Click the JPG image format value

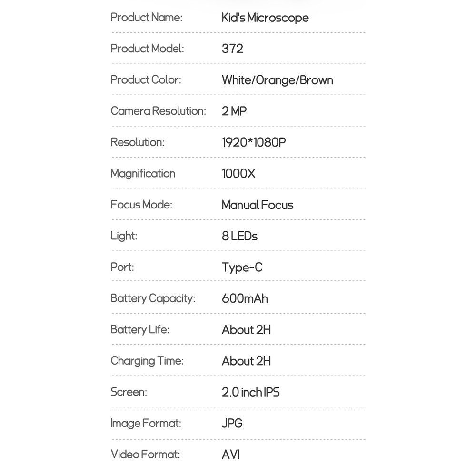[232, 423]
